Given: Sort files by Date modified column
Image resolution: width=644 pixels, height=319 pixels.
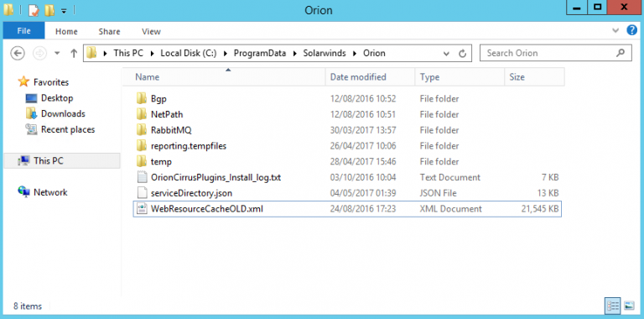Looking at the screenshot, I should click(x=358, y=77).
